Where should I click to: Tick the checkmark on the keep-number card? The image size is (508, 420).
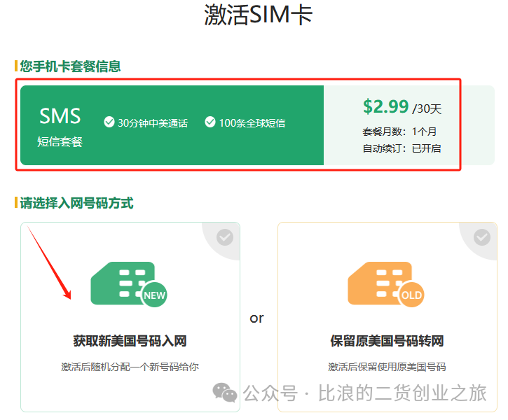[482, 237]
